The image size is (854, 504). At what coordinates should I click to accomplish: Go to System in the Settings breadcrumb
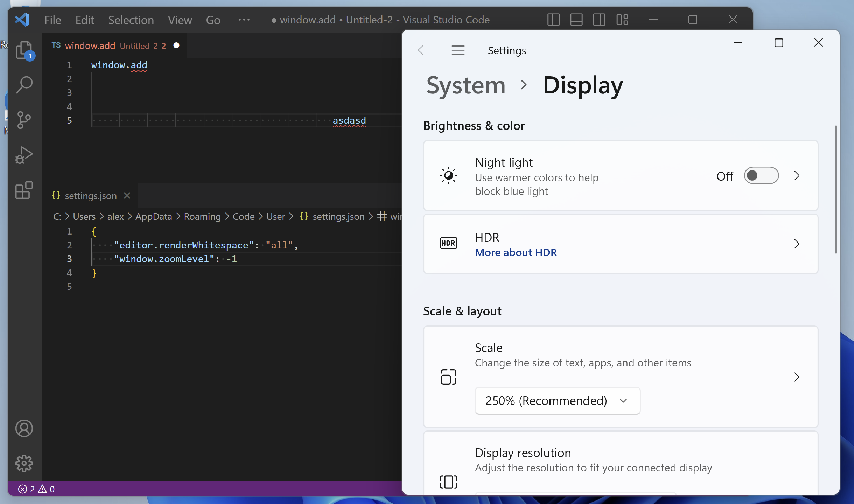point(465,85)
